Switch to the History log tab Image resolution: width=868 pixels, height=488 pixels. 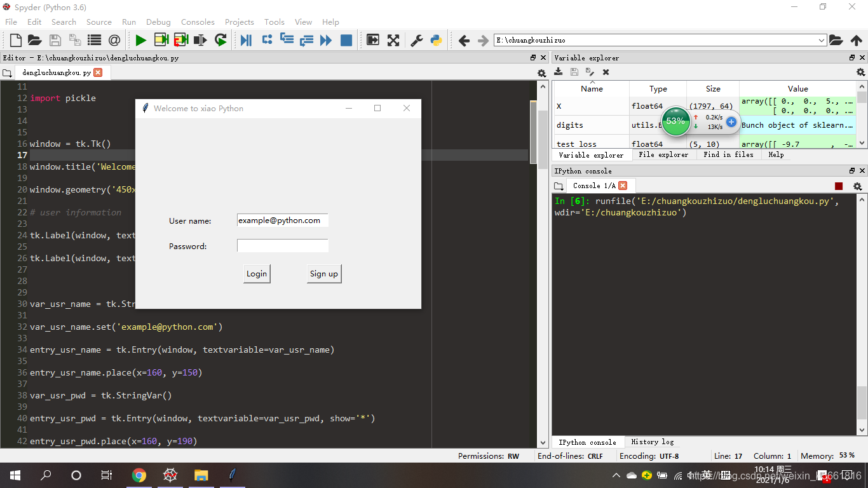click(652, 442)
